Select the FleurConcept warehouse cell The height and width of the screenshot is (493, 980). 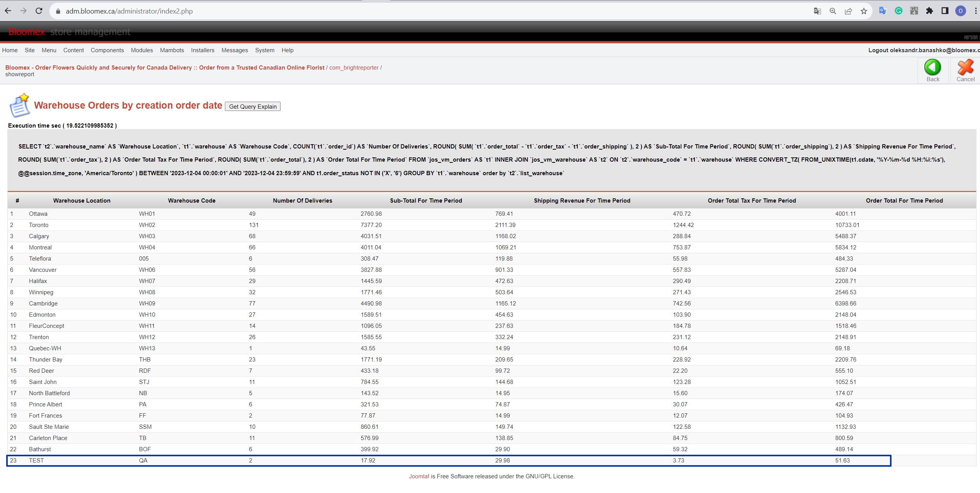(46, 326)
